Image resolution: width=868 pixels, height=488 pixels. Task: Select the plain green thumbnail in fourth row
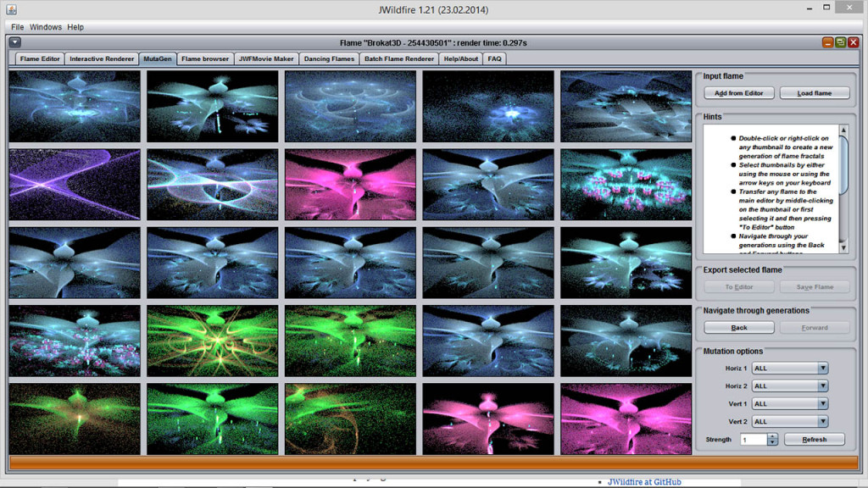point(350,341)
